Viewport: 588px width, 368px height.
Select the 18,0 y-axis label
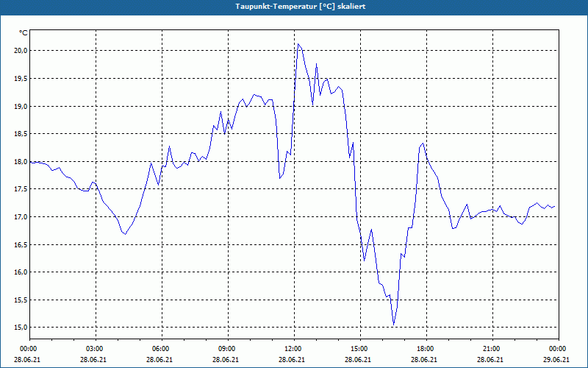click(x=21, y=161)
